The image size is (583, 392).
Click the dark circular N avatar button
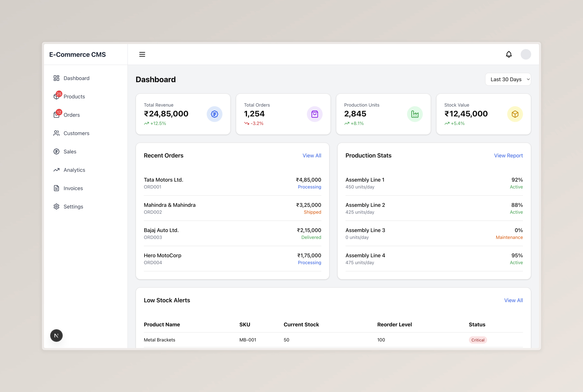click(56, 335)
